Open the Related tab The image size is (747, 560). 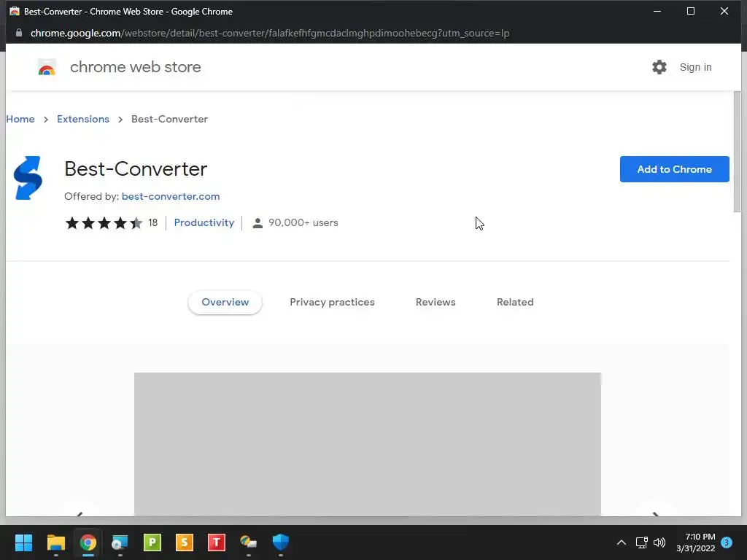(x=515, y=302)
